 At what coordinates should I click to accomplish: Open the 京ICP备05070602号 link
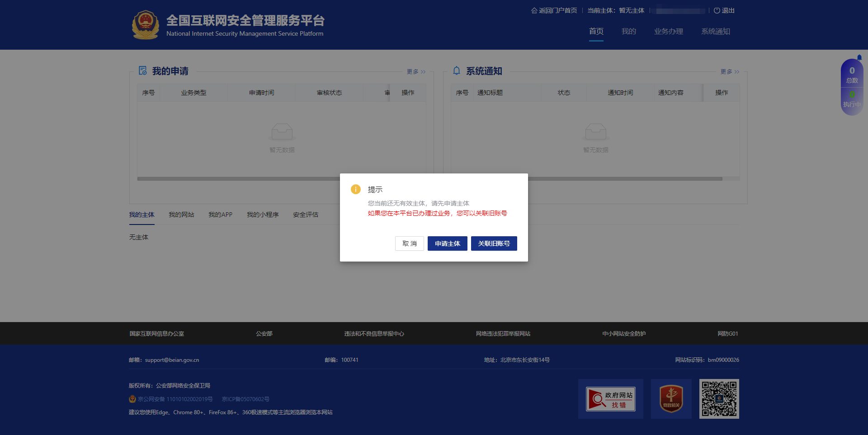[245, 399]
